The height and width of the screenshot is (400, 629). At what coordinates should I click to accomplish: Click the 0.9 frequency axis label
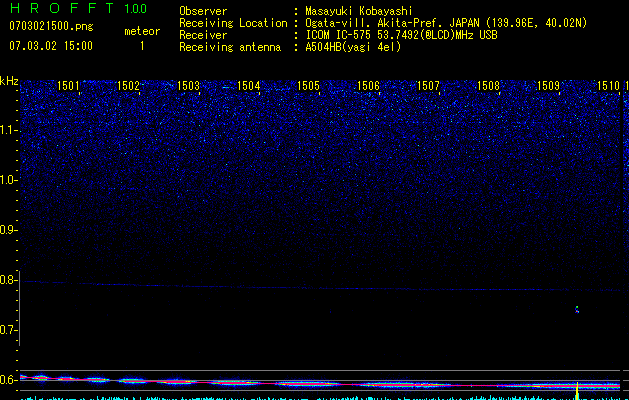pyautogui.click(x=7, y=230)
